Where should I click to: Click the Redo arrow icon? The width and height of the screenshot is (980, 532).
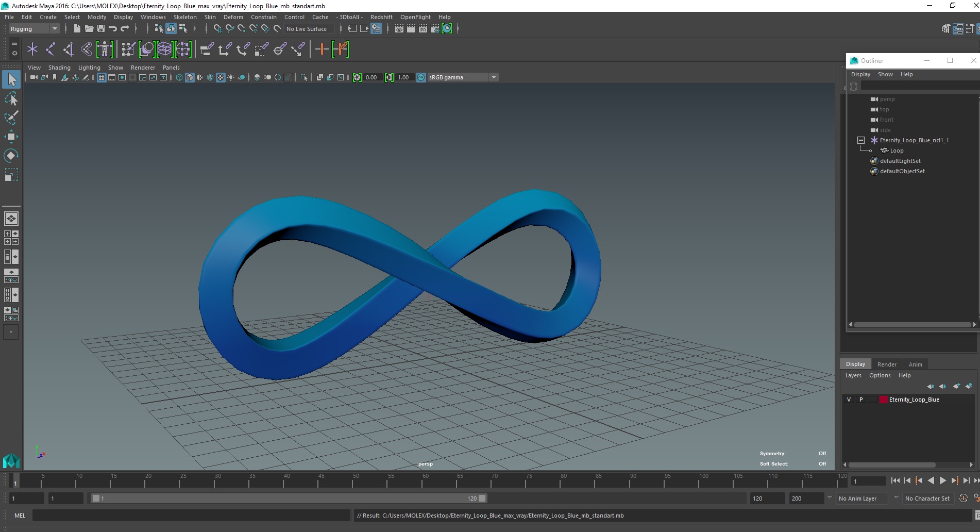[125, 29]
